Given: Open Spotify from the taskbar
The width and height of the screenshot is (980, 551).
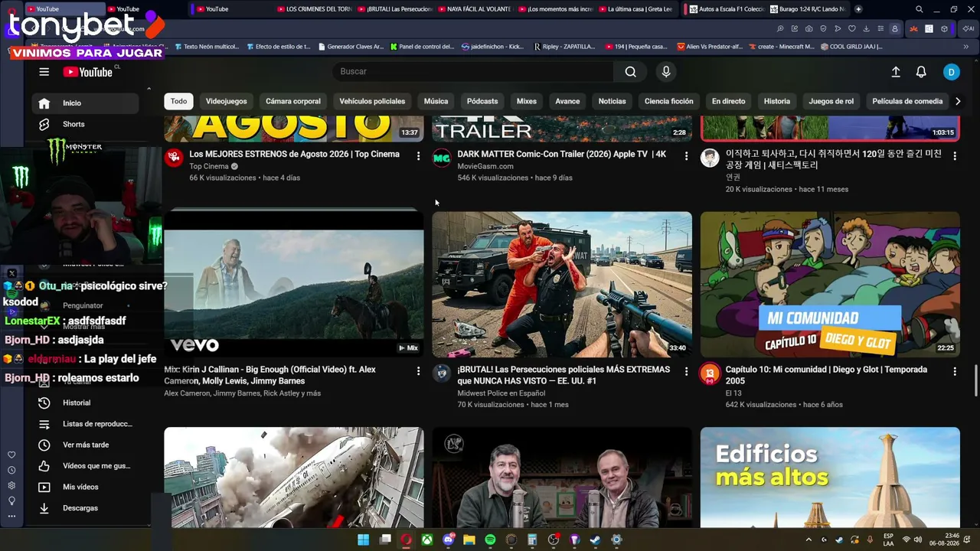Looking at the screenshot, I should pyautogui.click(x=490, y=540).
